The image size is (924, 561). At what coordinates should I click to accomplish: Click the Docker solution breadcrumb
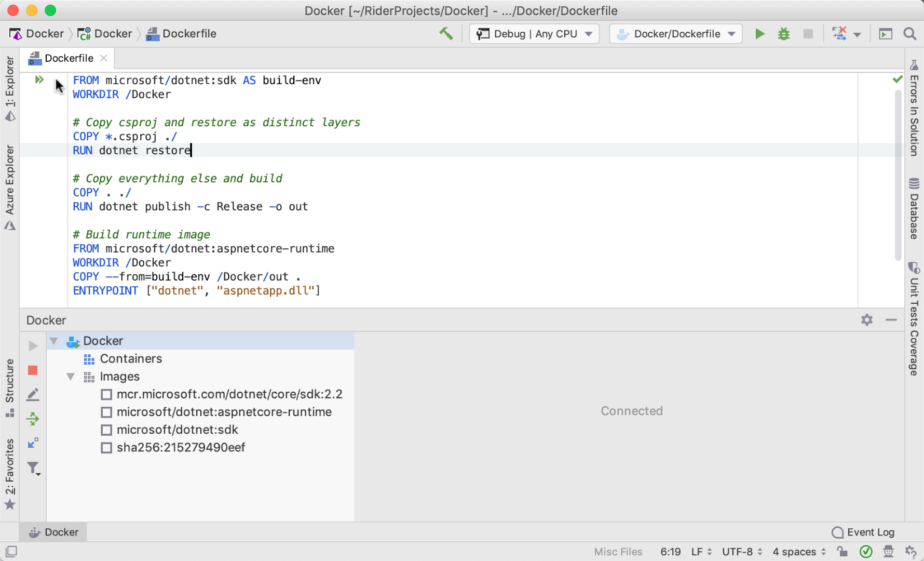point(36,34)
